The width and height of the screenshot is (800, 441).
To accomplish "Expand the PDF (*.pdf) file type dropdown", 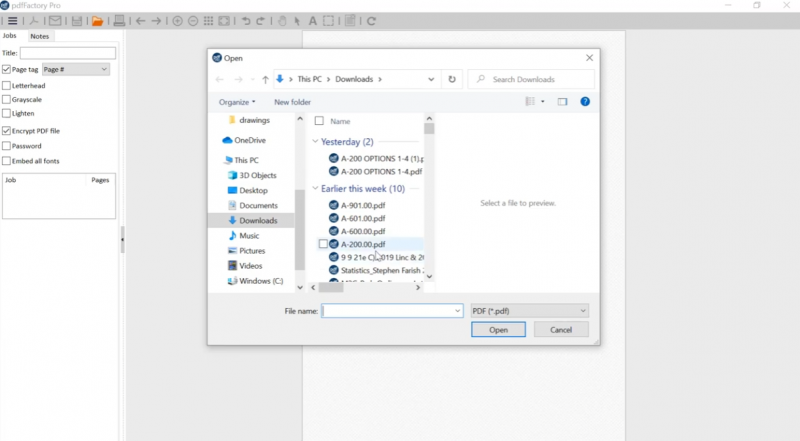I will click(529, 311).
